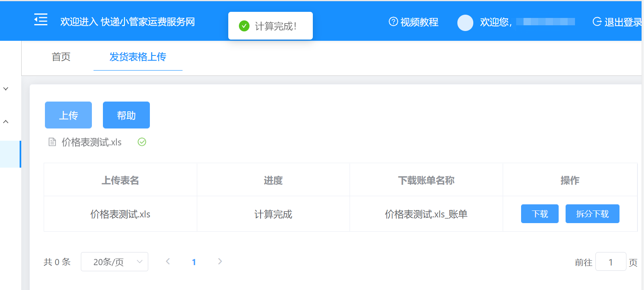
Task: Click the 上传 button
Action: pos(68,115)
